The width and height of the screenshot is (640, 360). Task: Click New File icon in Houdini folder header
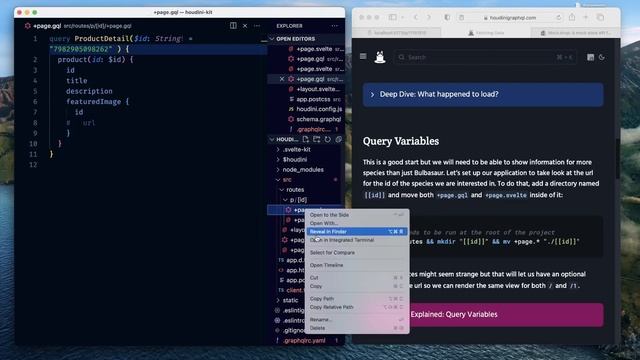(306, 139)
